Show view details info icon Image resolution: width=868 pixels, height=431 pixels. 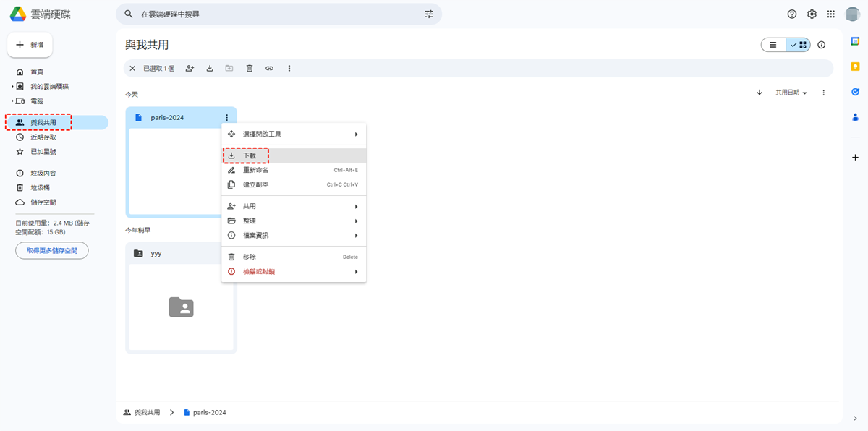tap(822, 45)
